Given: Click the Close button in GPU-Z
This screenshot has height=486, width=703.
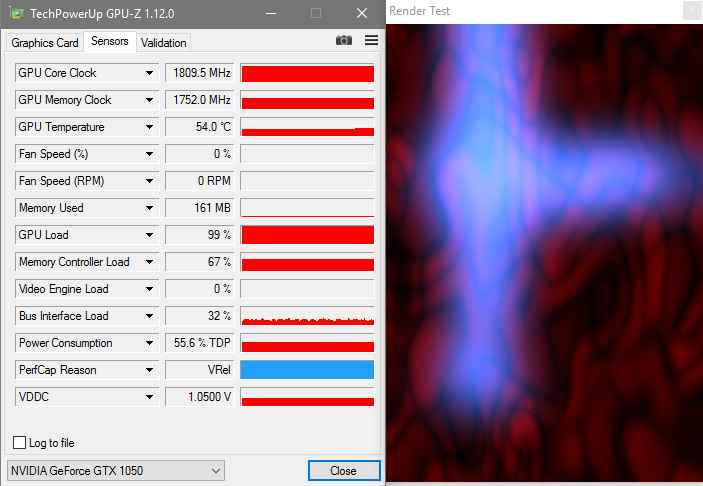Looking at the screenshot, I should coord(344,470).
